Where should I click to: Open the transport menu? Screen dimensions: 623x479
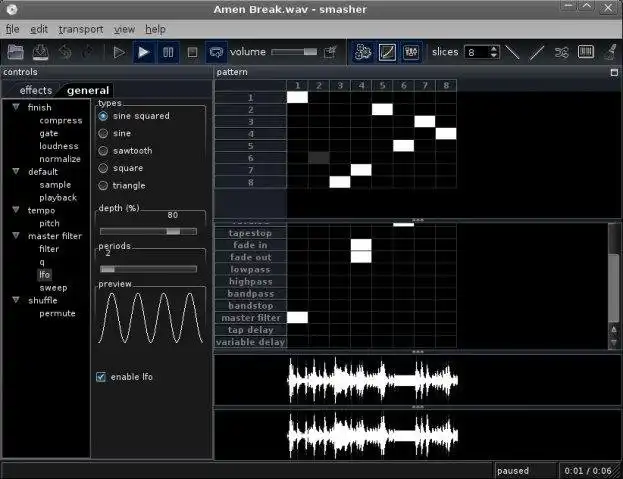[x=81, y=29]
